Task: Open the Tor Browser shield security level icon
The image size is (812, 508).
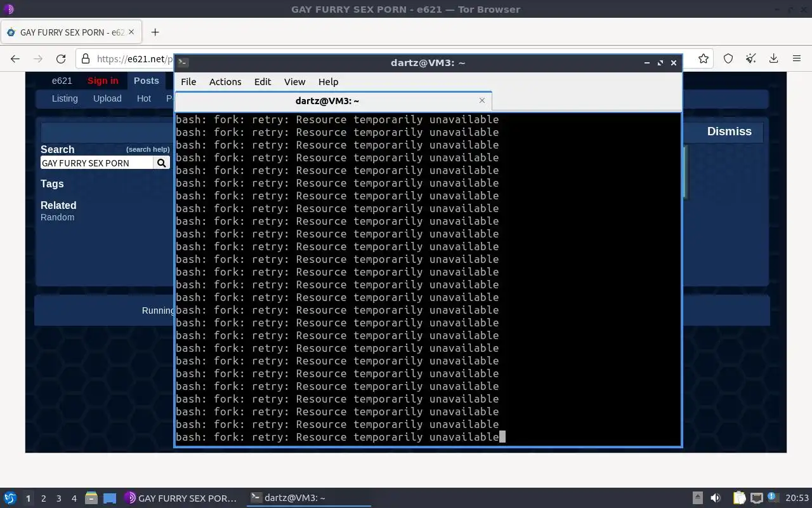Action: pos(728,58)
